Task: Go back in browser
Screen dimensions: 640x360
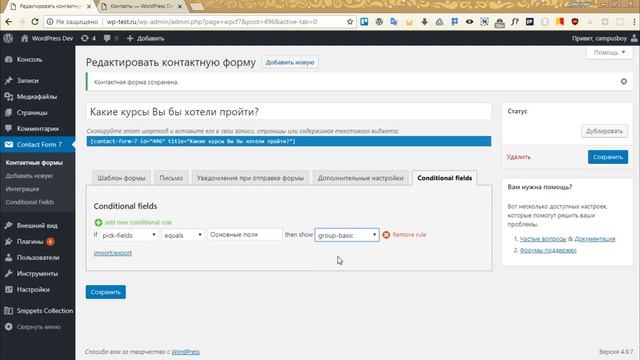Action: point(9,22)
